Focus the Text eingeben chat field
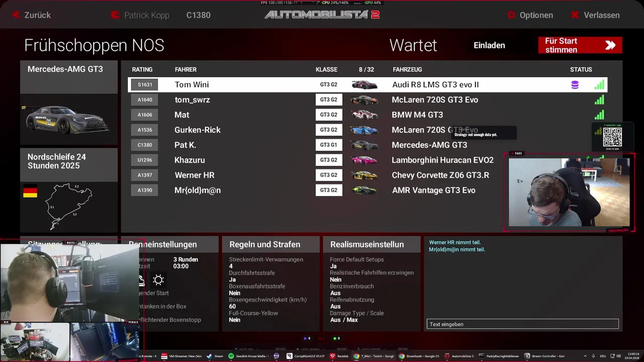 click(x=523, y=324)
